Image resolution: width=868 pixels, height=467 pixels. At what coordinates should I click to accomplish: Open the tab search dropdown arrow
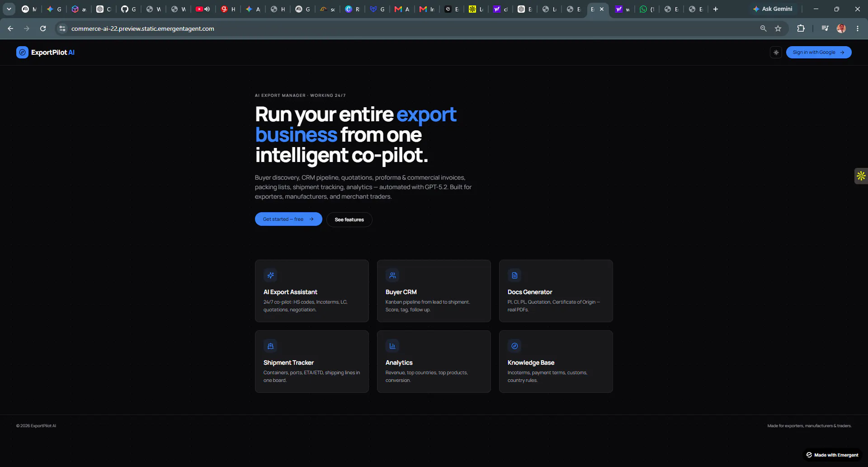pyautogui.click(x=9, y=9)
